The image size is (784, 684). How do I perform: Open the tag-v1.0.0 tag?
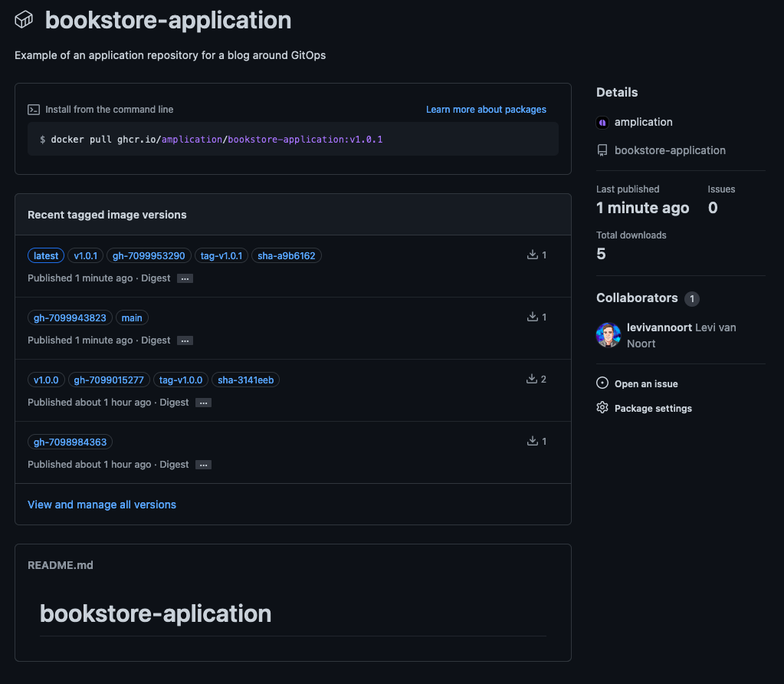181,380
